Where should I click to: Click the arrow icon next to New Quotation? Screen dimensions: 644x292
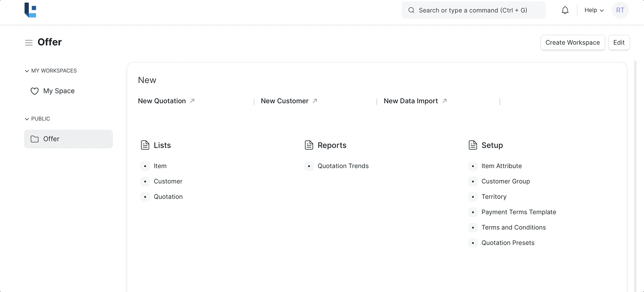point(192,101)
